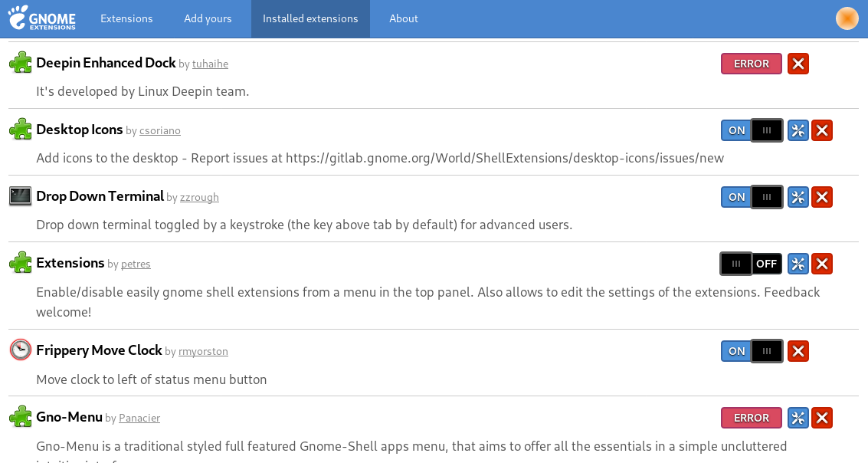
Task: Click the Gno-Menu configure wrench icon
Action: pyautogui.click(x=798, y=418)
